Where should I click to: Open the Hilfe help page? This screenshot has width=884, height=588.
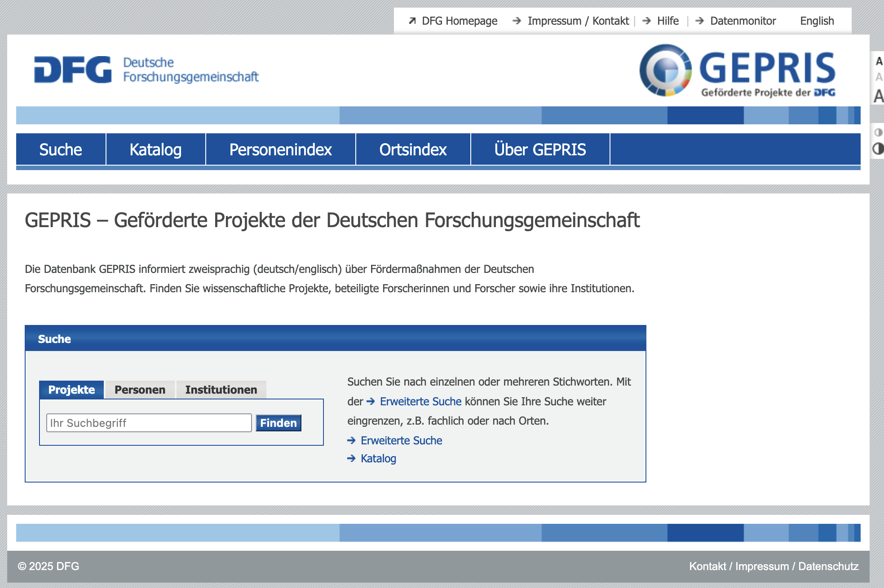tap(667, 21)
